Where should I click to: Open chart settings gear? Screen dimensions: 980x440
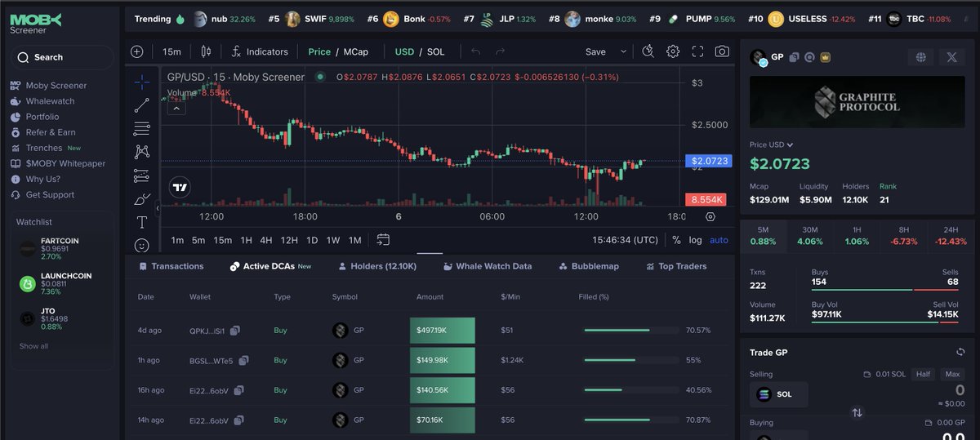pos(673,51)
